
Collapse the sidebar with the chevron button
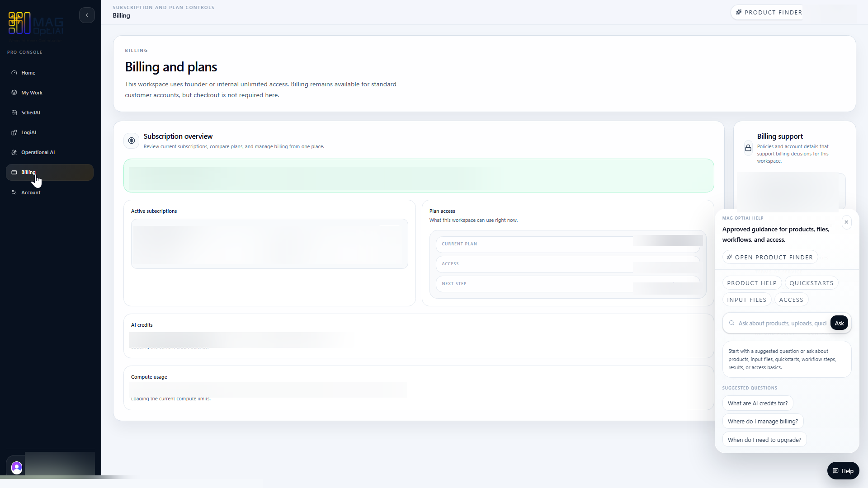click(x=87, y=15)
